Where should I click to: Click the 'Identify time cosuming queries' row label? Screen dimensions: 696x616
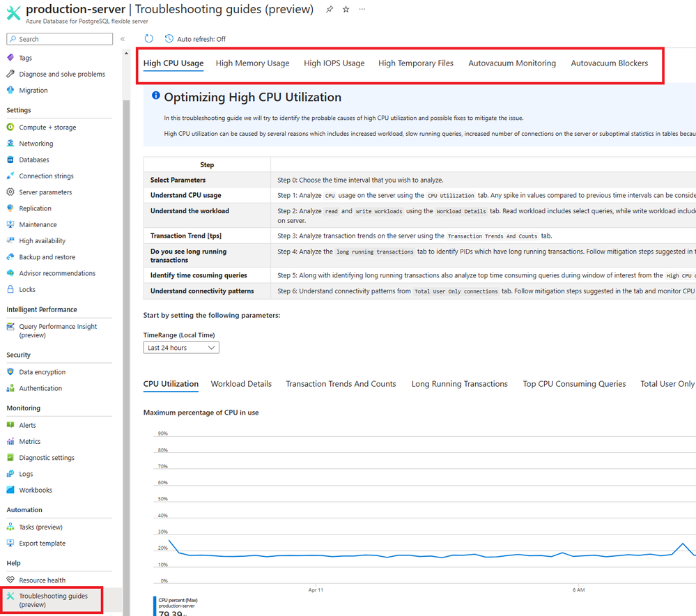pos(199,275)
